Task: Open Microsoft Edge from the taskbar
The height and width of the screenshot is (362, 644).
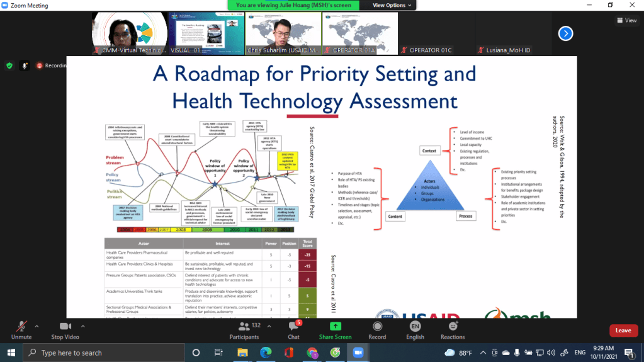Action: tap(265, 353)
